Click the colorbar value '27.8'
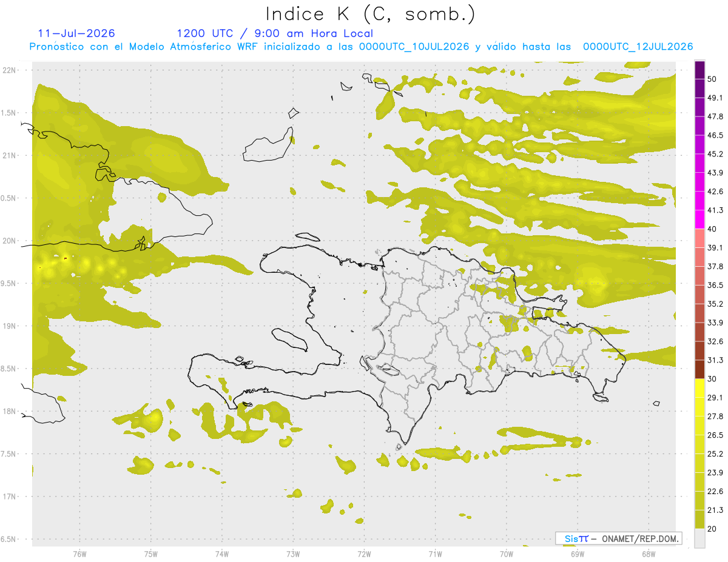 coord(716,416)
